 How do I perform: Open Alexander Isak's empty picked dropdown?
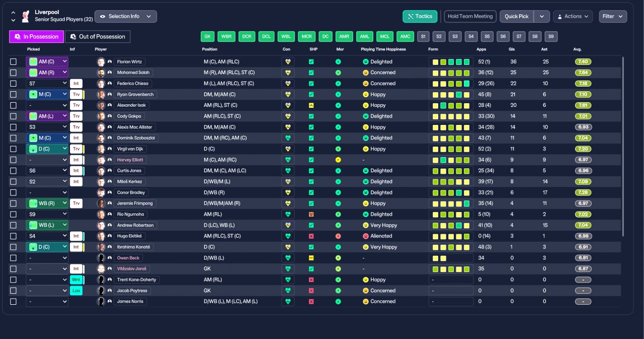click(47, 105)
